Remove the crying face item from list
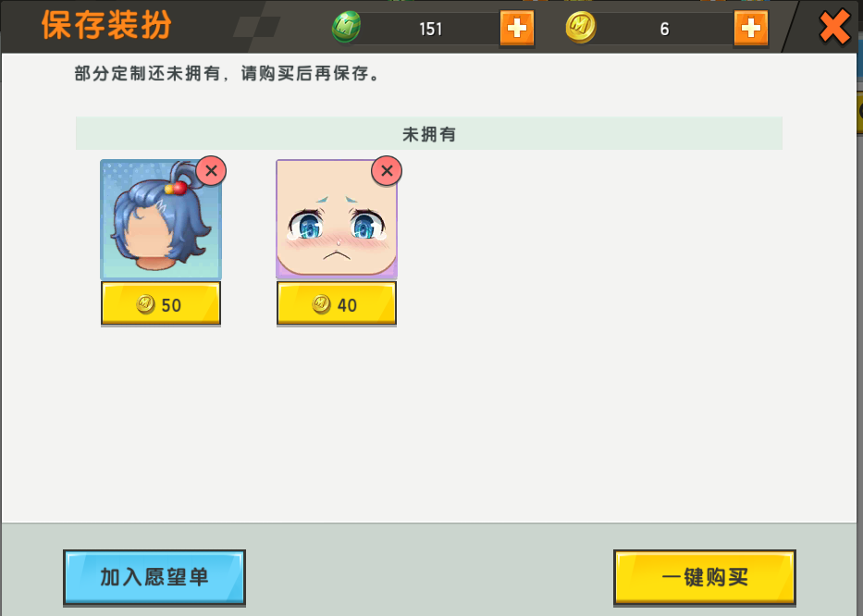The width and height of the screenshot is (863, 616). point(387,171)
